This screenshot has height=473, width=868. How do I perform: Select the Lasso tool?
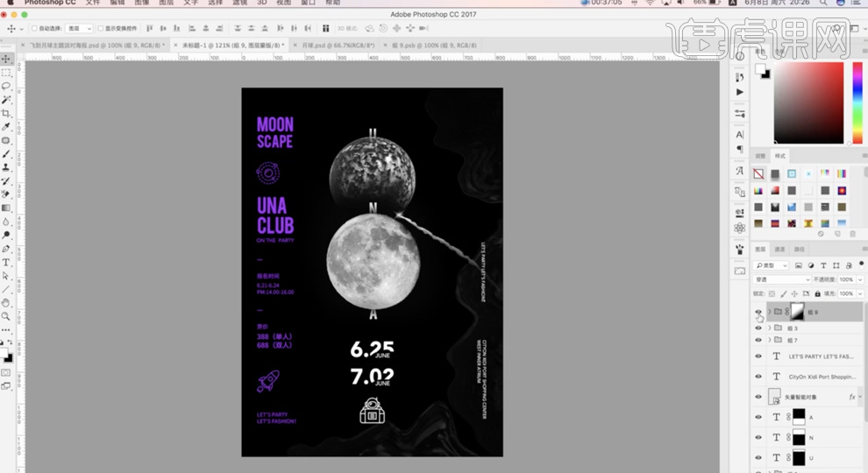coord(6,87)
